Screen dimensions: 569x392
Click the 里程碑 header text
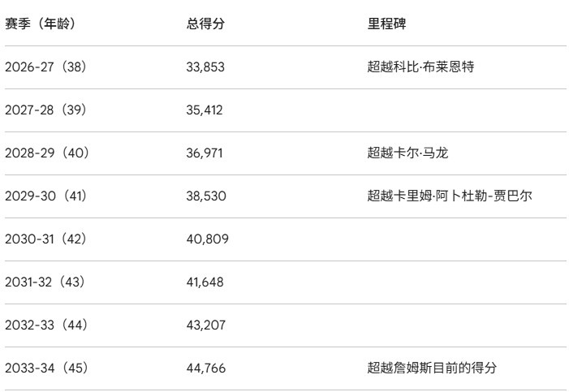(387, 24)
